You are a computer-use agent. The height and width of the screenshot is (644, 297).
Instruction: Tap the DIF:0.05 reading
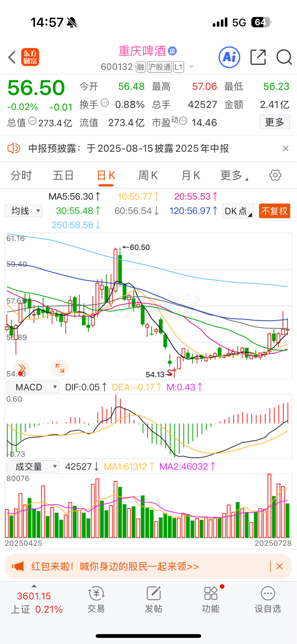[86, 387]
